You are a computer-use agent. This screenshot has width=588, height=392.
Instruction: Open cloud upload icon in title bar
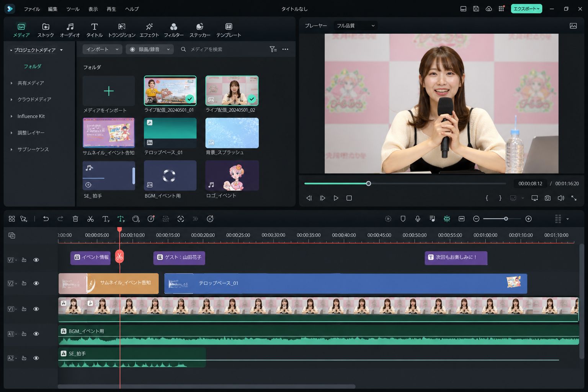point(489,9)
